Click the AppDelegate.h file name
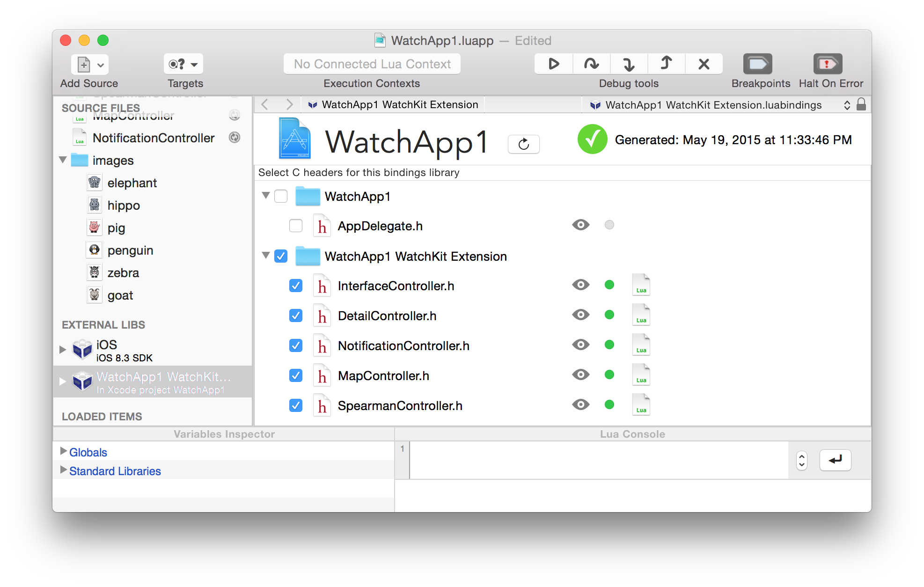The image size is (924, 587). (x=380, y=226)
